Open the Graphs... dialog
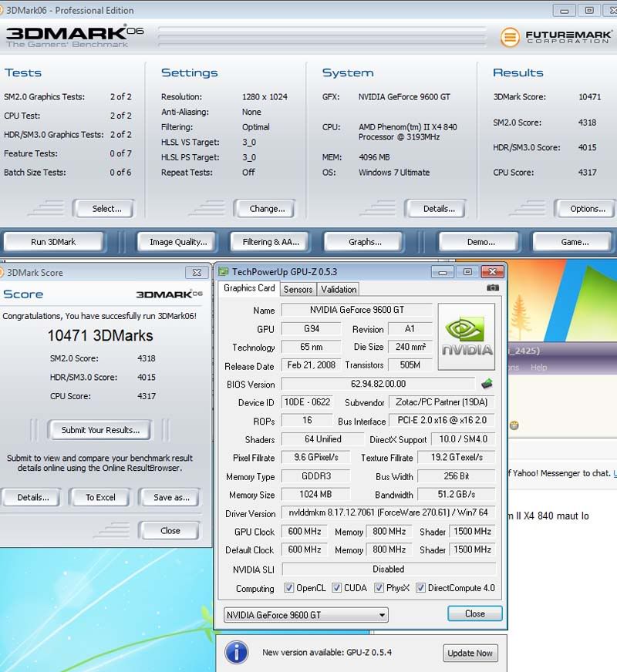The height and width of the screenshot is (672, 617). point(364,242)
